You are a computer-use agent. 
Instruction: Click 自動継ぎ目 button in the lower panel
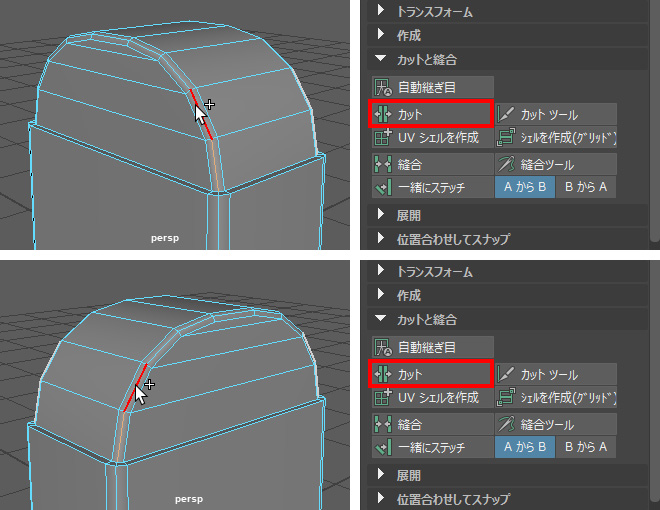click(431, 348)
